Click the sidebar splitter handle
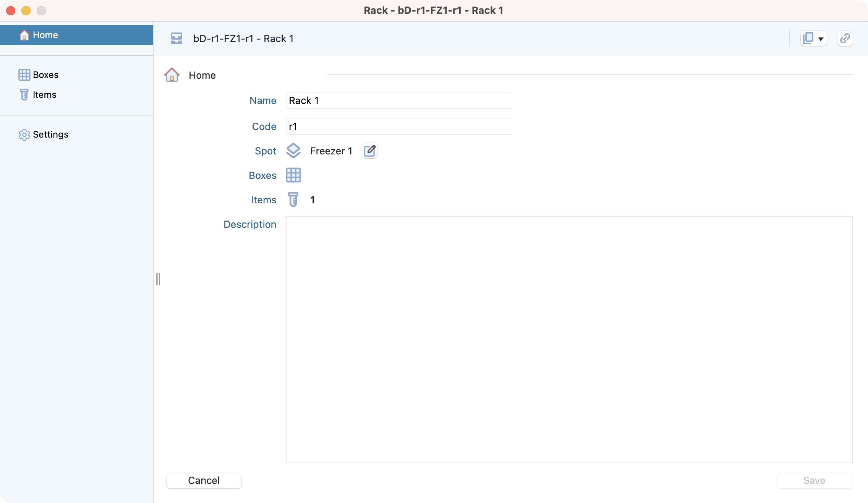868x503 pixels. coord(158,279)
